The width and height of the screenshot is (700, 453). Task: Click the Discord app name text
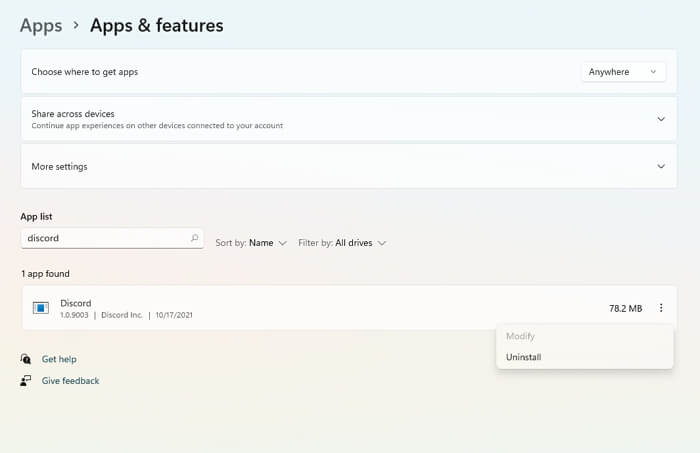[x=76, y=303]
